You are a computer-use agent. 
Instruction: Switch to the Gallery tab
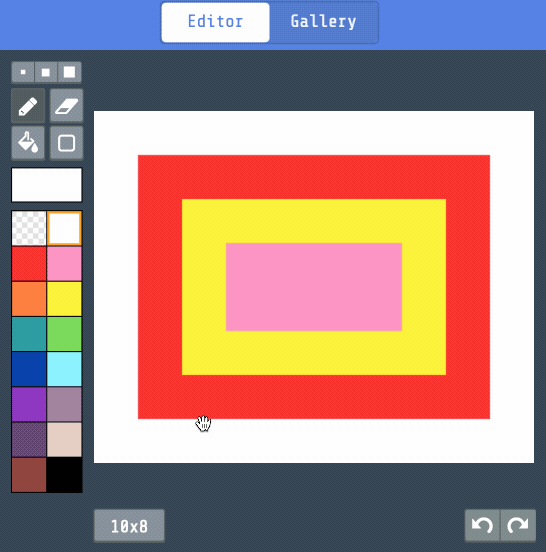pos(324,22)
